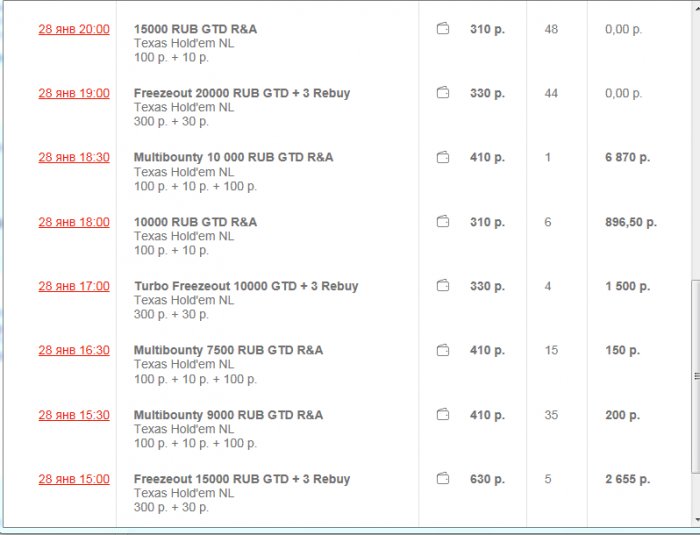
Task: Click wallet icon for Freezeout 15000 RUB GTD
Action: point(443,479)
